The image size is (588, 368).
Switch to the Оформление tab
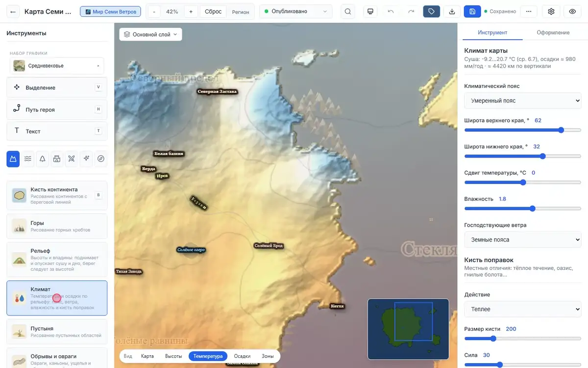553,32
